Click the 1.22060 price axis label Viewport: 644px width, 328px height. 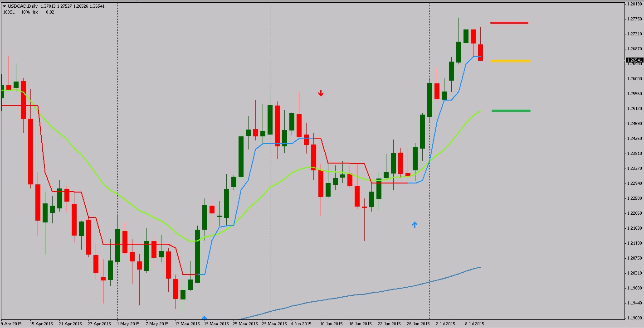coord(635,213)
